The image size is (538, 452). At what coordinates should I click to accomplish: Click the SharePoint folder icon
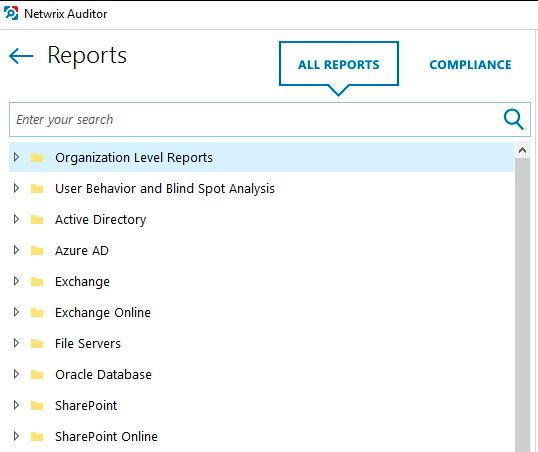37,405
